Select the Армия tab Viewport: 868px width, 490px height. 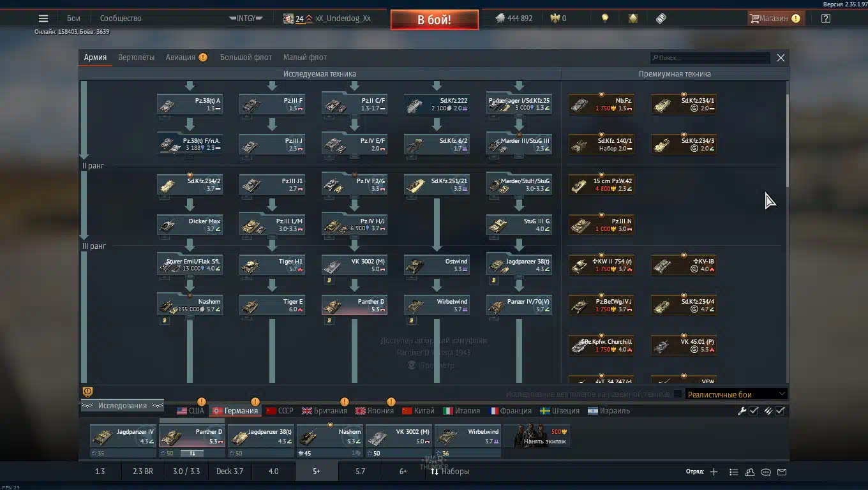[95, 57]
